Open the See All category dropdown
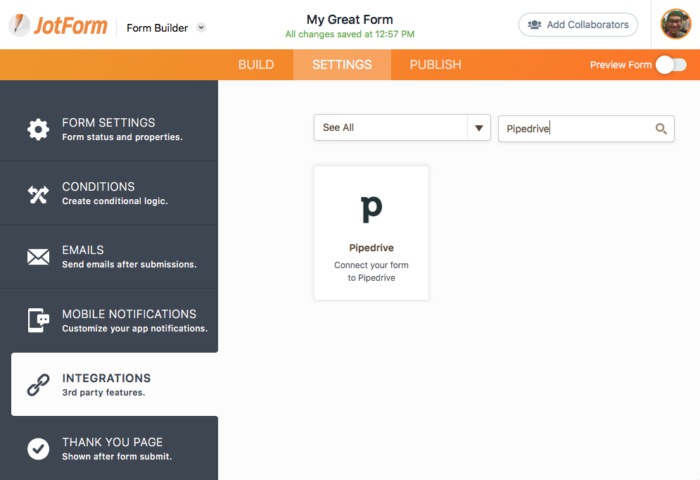The height and width of the screenshot is (480, 700). (x=402, y=128)
